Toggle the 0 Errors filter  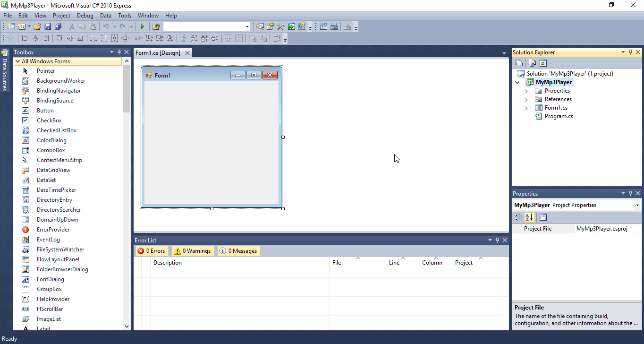point(151,251)
